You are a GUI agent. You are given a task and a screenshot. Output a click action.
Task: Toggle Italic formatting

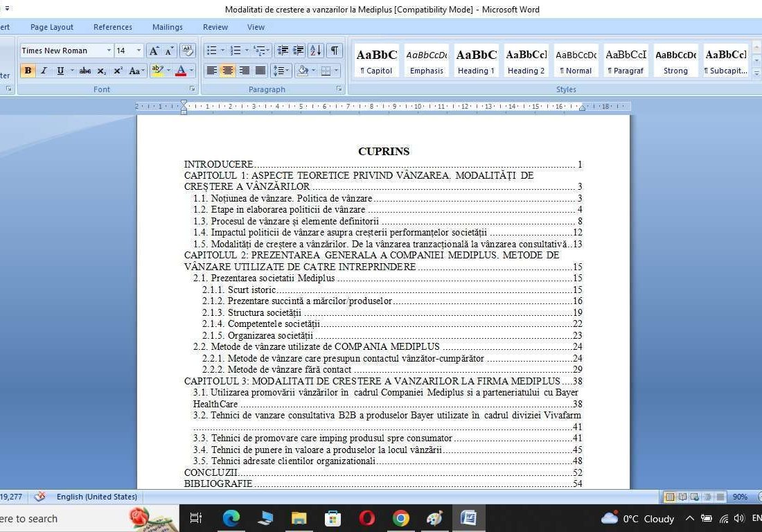(x=43, y=71)
